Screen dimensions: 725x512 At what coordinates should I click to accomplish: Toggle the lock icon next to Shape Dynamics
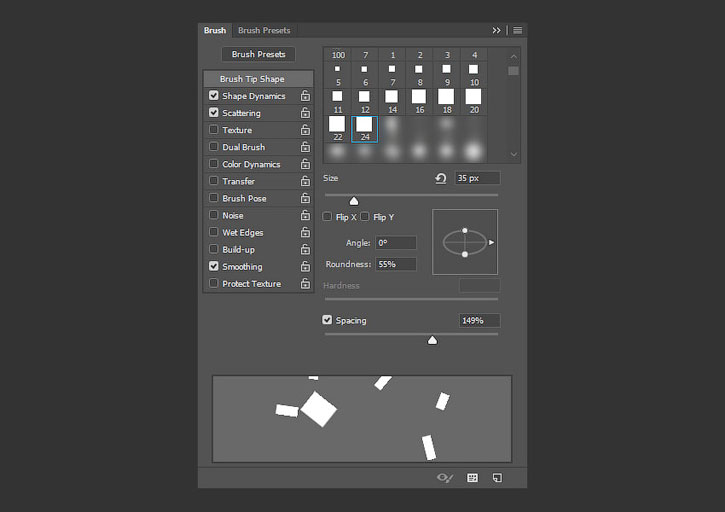pos(305,96)
